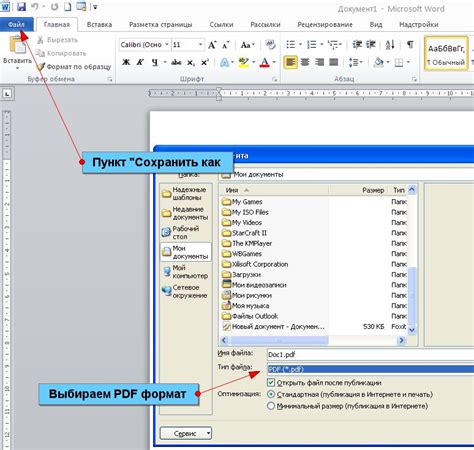Expand the Шрифт group dialog launcher

pos(275,79)
